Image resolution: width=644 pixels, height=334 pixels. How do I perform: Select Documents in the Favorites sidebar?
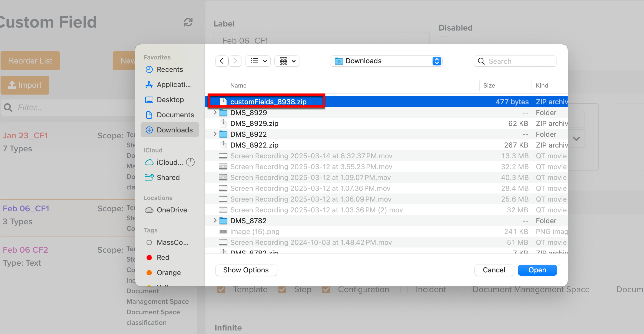click(175, 115)
